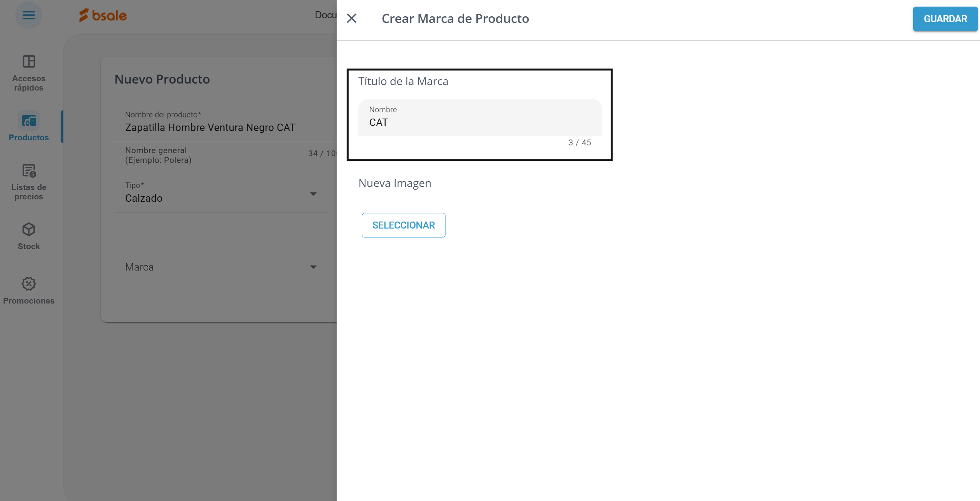This screenshot has height=501, width=980.
Task: Open the partially visible Docu menu item
Action: click(x=325, y=15)
